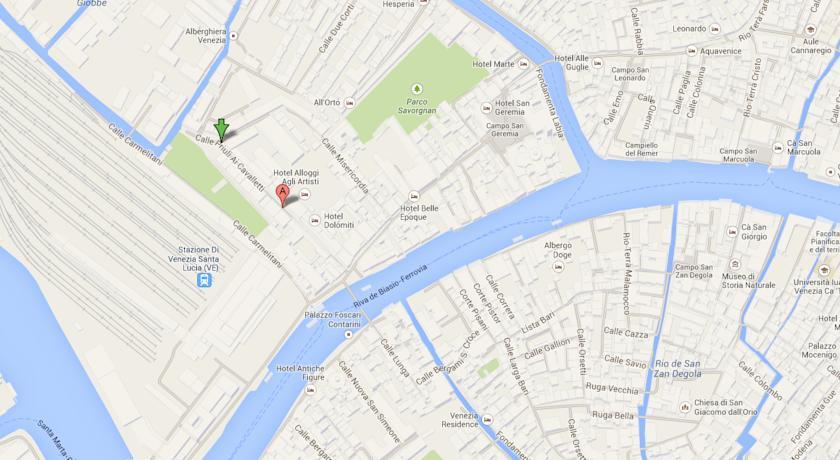Image resolution: width=840 pixels, height=460 pixels.
Task: Open the Ca' San Marcuola lodging icon
Action: tap(778, 148)
